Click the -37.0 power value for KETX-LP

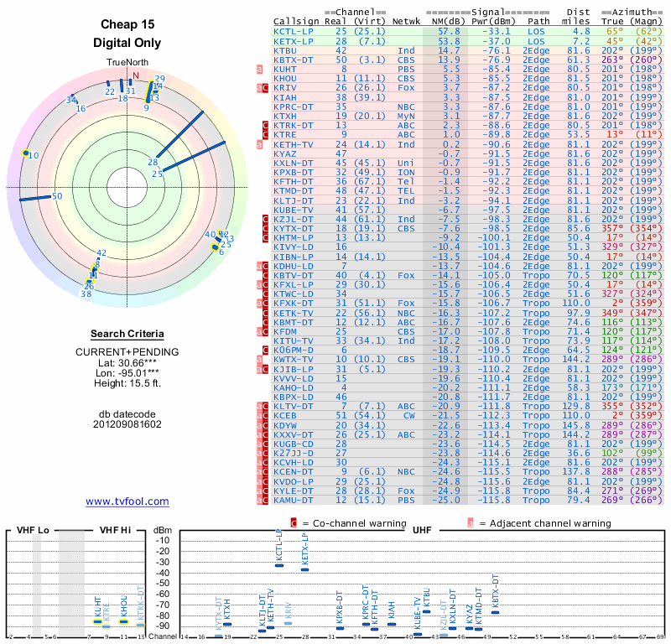(497, 41)
